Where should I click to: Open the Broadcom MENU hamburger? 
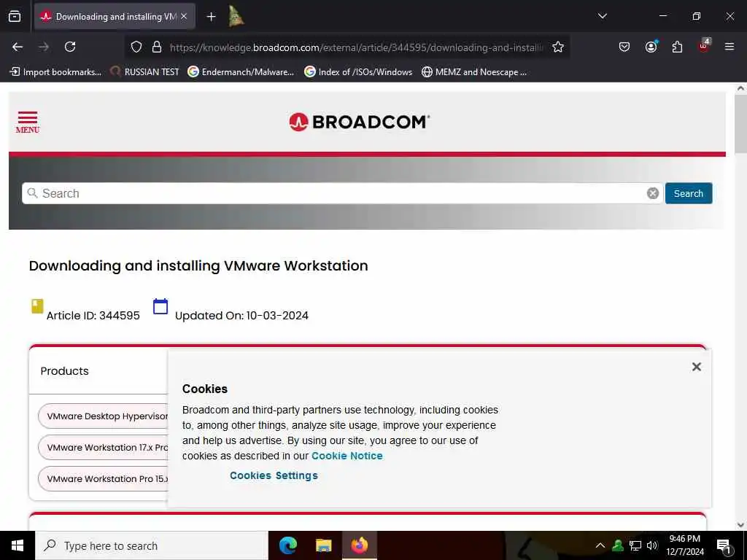click(28, 122)
